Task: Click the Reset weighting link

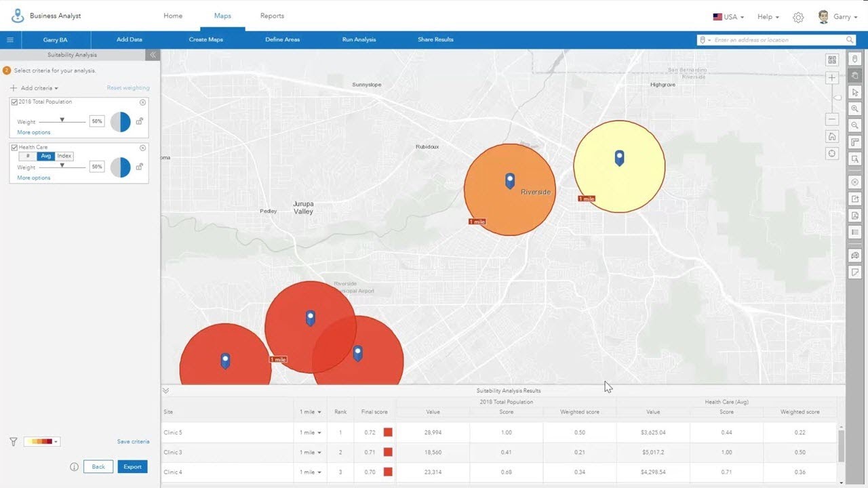Action: 128,88
